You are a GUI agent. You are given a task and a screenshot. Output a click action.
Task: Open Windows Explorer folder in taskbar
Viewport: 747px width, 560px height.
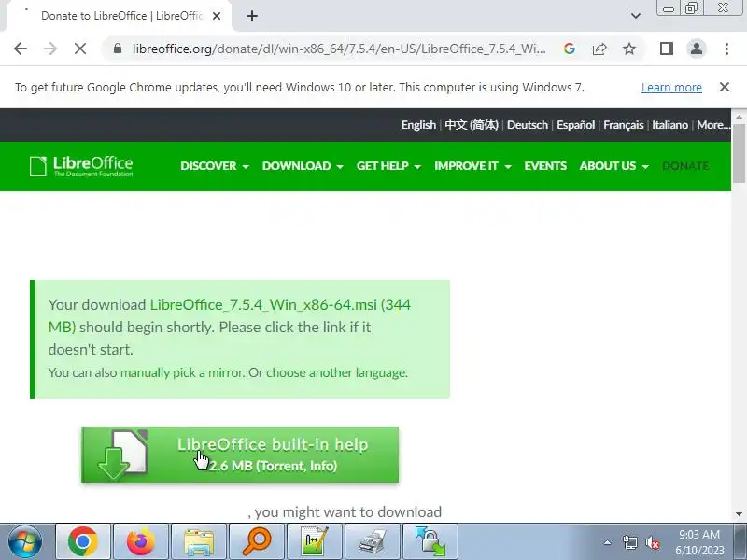(199, 542)
